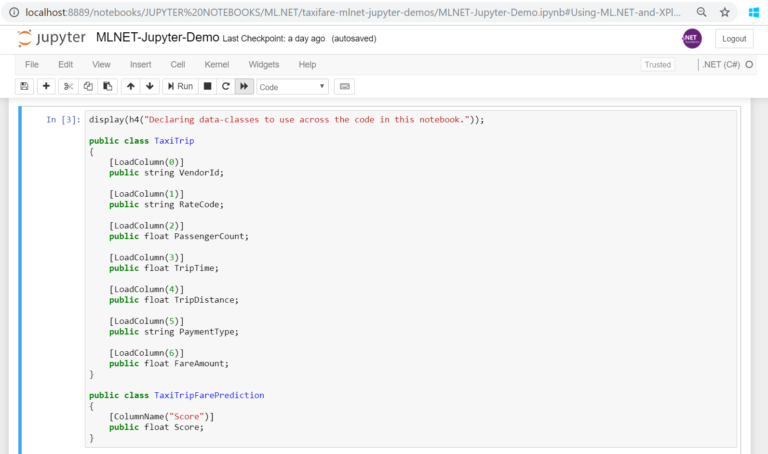Move selected cell down with the down arrow
Viewport: 768px width, 454px height.
(150, 86)
